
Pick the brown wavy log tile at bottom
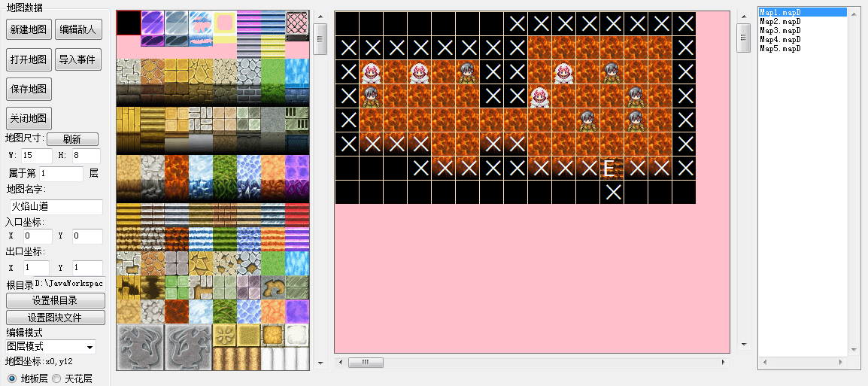236,359
